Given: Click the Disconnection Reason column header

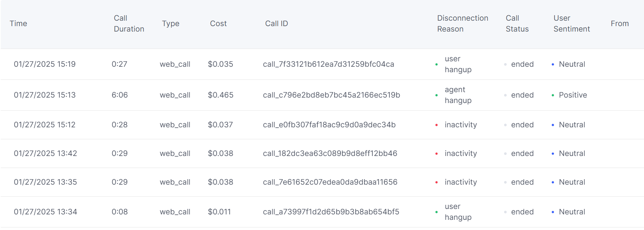Looking at the screenshot, I should click(x=462, y=24).
